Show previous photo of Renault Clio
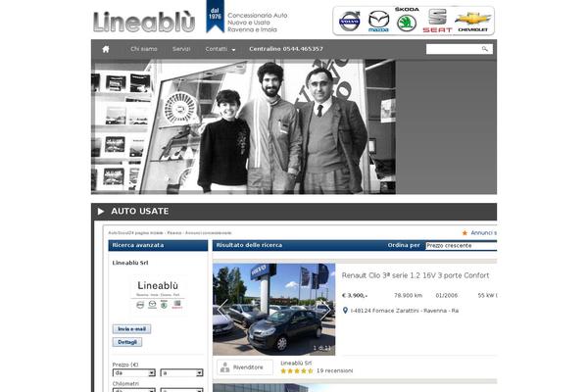 [222, 310]
